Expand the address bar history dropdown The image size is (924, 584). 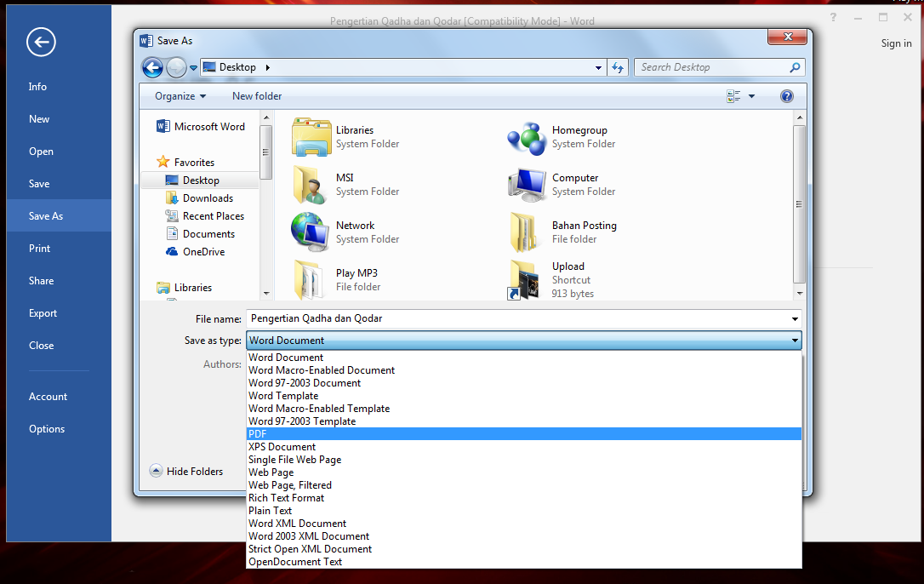[x=599, y=68]
